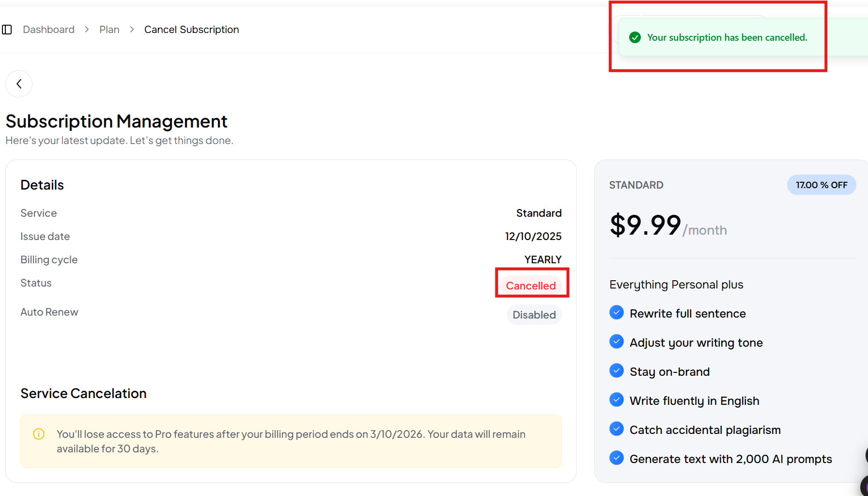Go to the Plan breadcrumb link
This screenshot has height=496, width=868.
click(109, 30)
